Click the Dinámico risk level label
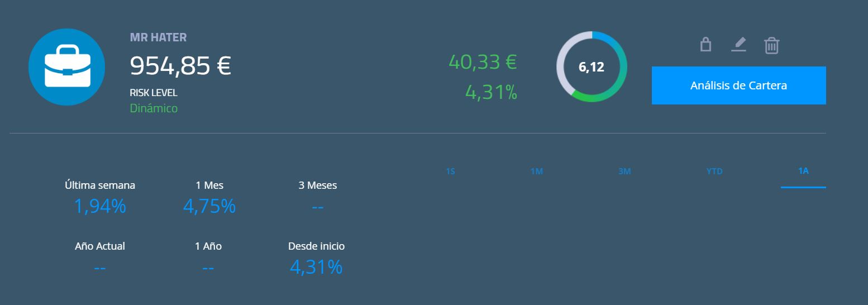 tap(154, 108)
